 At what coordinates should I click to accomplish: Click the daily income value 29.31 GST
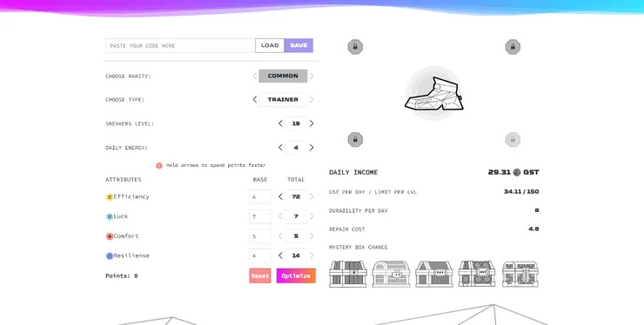tap(513, 172)
